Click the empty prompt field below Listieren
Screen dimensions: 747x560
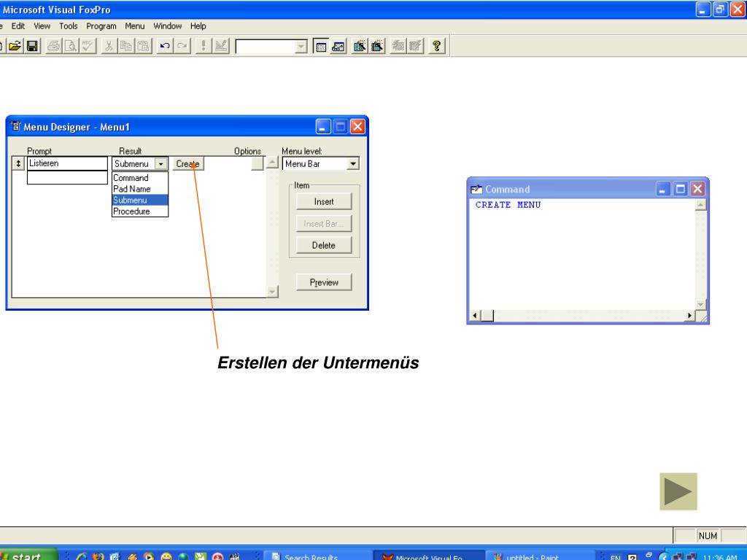click(x=67, y=177)
